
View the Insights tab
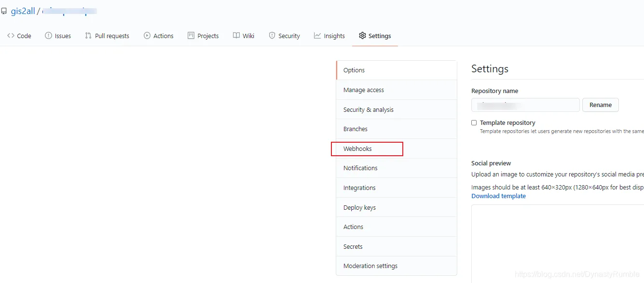coord(329,36)
